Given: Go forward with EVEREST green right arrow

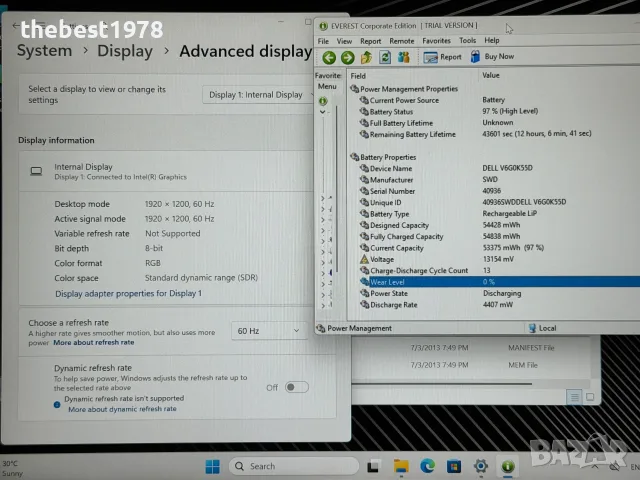Looking at the screenshot, I should click(x=348, y=58).
